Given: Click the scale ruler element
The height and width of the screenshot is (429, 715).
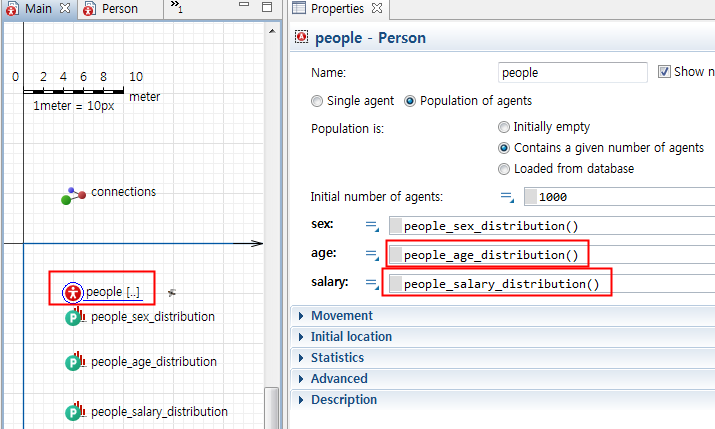Looking at the screenshot, I should 73,91.
